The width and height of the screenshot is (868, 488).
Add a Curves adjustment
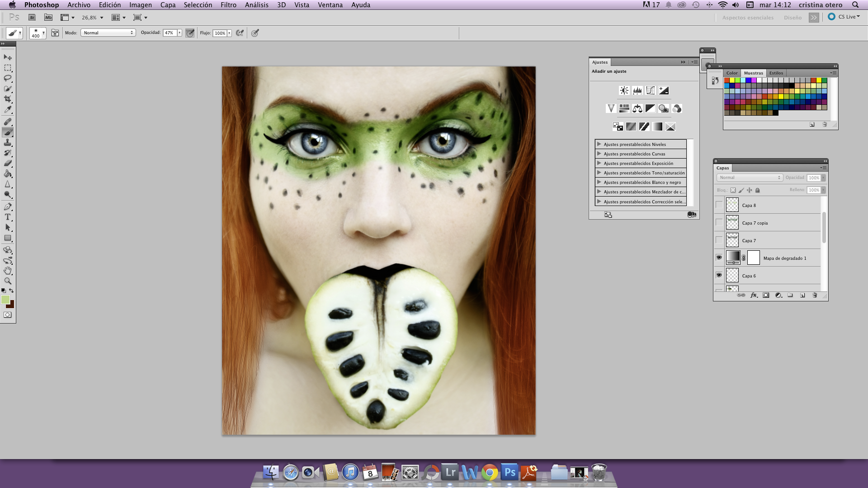pos(650,90)
